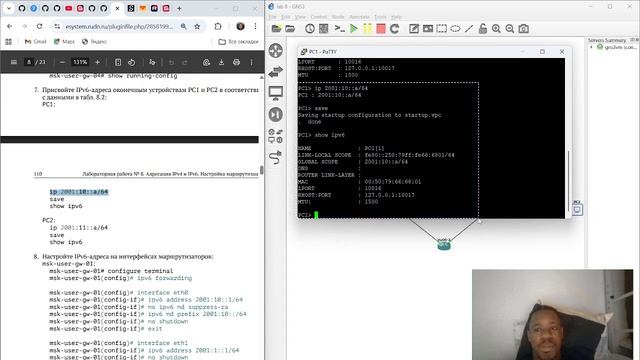Select the Draw ellipse tool

coord(455,29)
